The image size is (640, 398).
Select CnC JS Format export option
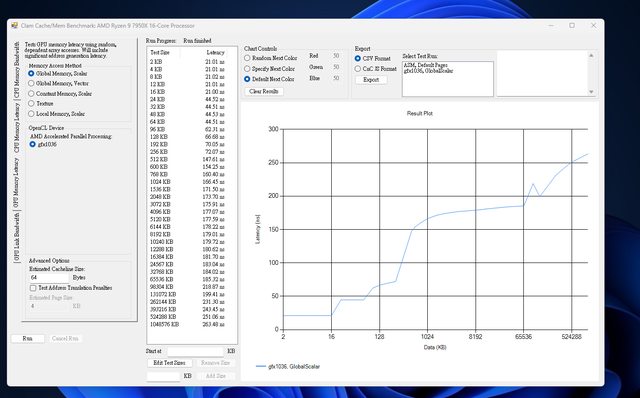pyautogui.click(x=376, y=69)
